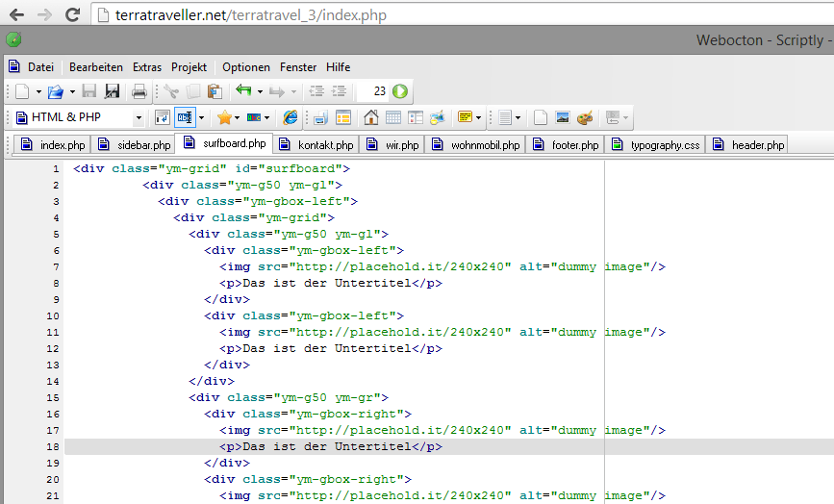The height and width of the screenshot is (504, 834).
Task: Switch to the typography.css tab
Action: click(x=655, y=144)
